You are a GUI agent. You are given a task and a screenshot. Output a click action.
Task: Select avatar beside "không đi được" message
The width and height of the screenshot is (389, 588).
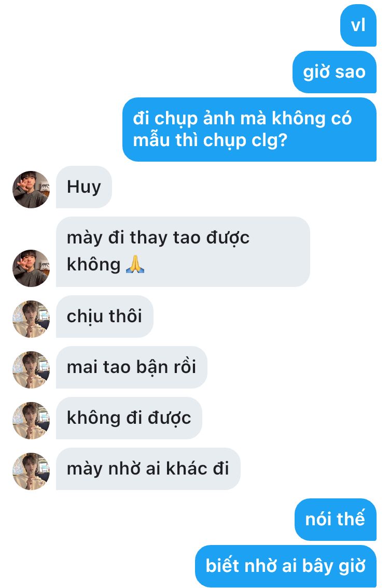pyautogui.click(x=31, y=421)
